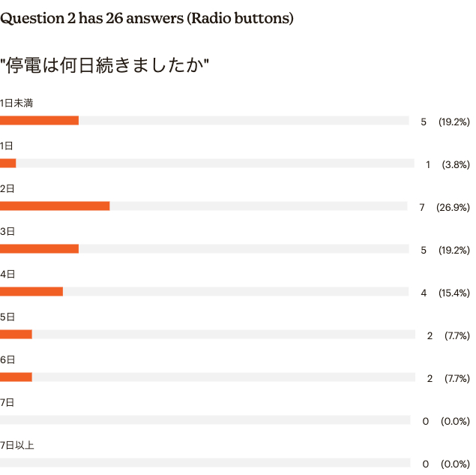
Task: Click the orange bar for 4日
Action: [x=31, y=292]
